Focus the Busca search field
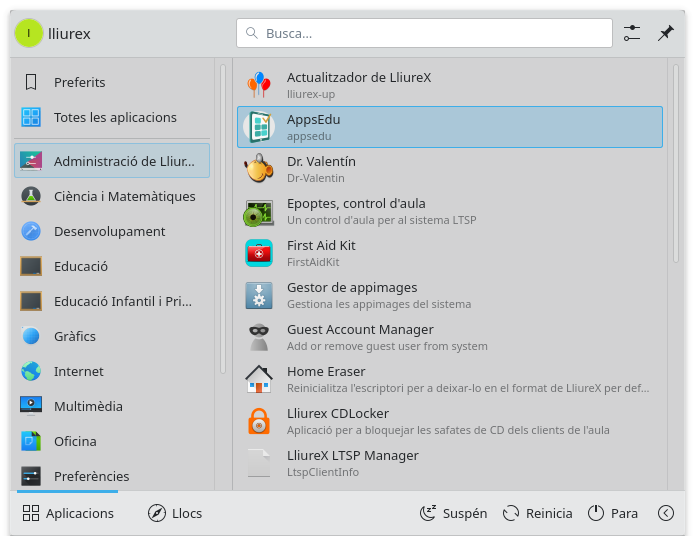Viewport: 695px width, 536px height. [x=424, y=33]
